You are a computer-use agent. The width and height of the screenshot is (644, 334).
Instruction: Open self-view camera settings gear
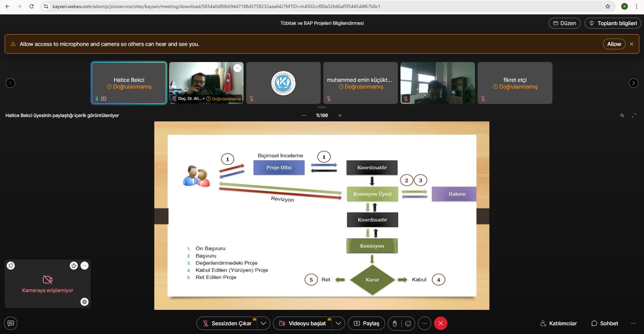[x=85, y=302]
